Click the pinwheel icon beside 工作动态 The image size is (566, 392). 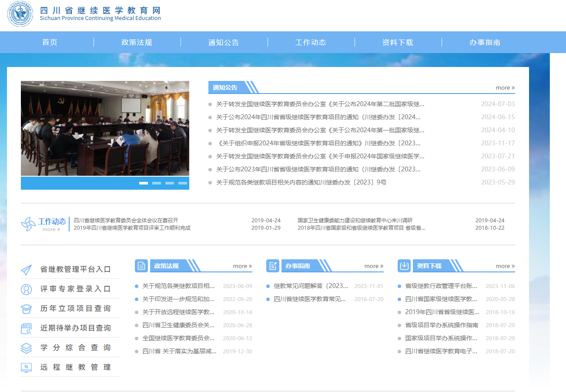(x=28, y=224)
